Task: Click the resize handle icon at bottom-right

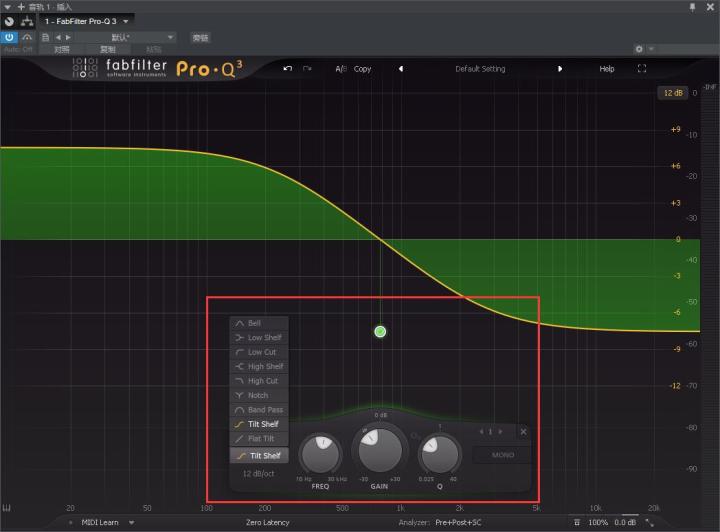Action: point(649,522)
